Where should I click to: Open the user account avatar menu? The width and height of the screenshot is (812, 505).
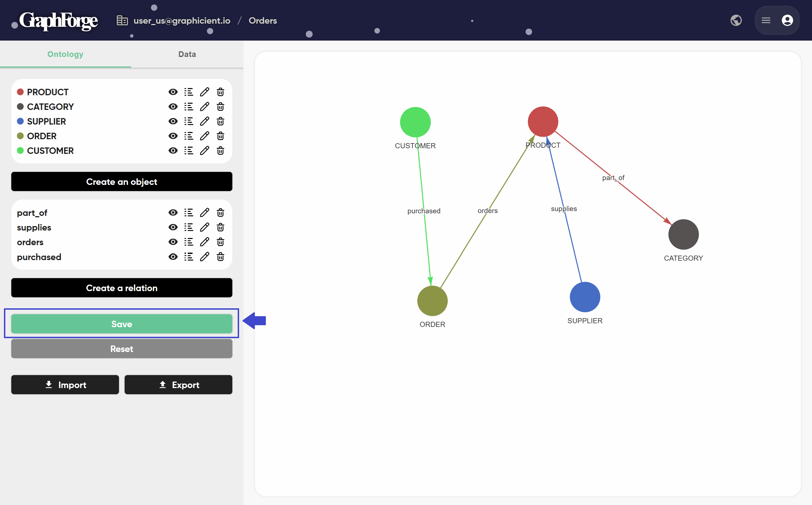pyautogui.click(x=787, y=20)
